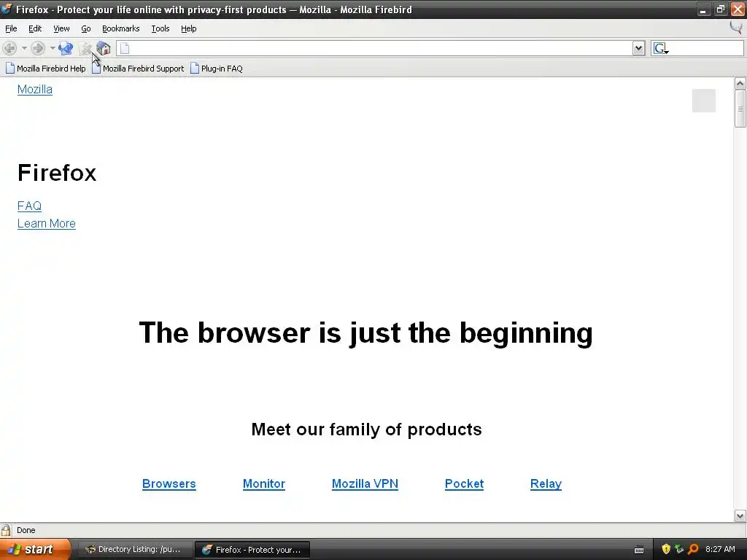Expand the address bar URL history dropdown
The image size is (747, 560).
click(x=638, y=48)
